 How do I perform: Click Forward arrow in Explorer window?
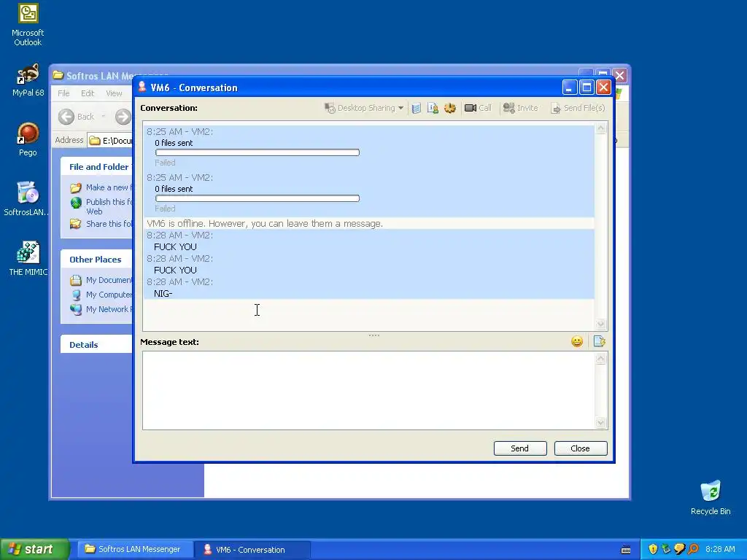(x=123, y=117)
